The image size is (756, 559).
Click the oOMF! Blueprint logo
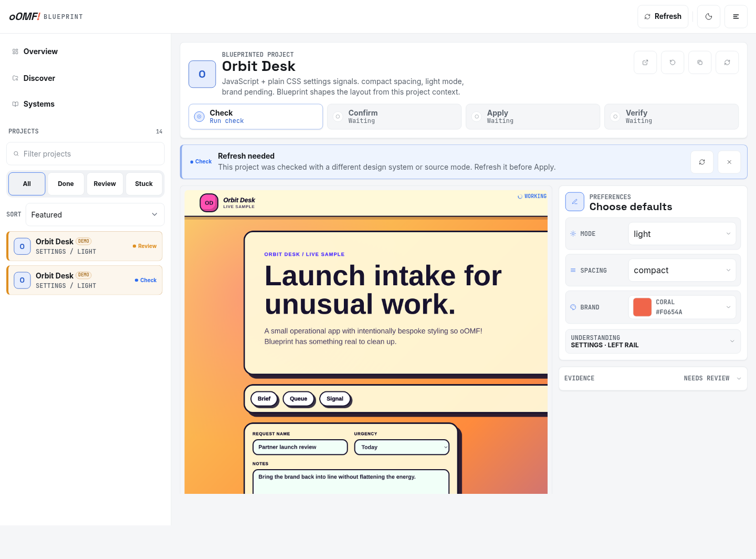tap(46, 17)
